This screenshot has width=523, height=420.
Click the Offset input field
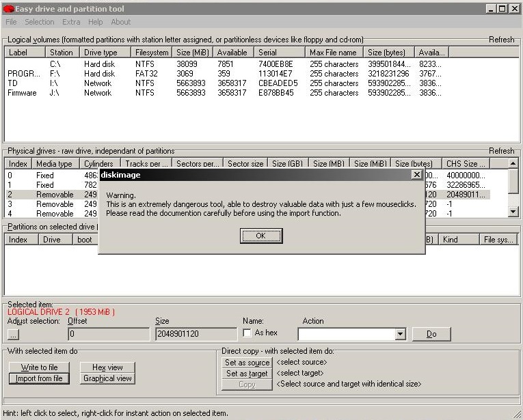pyautogui.click(x=108, y=335)
